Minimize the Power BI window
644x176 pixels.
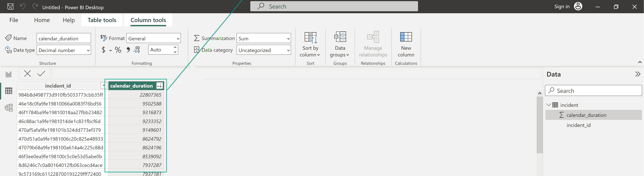point(598,7)
